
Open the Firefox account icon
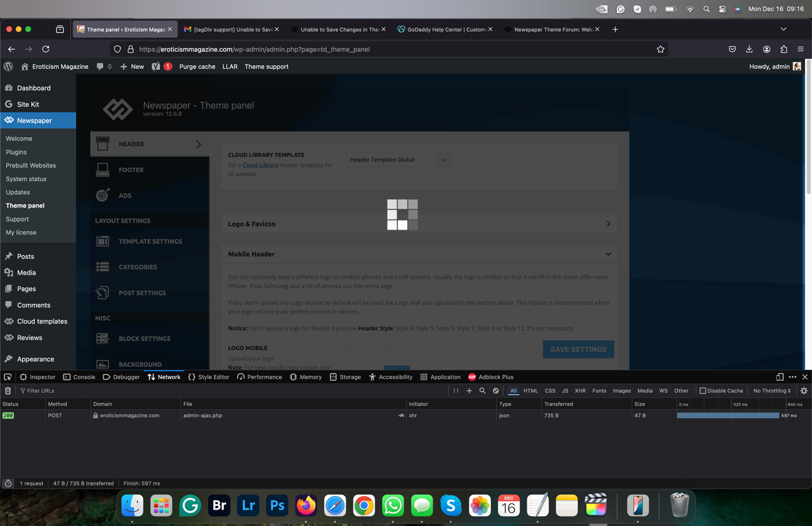click(766, 49)
